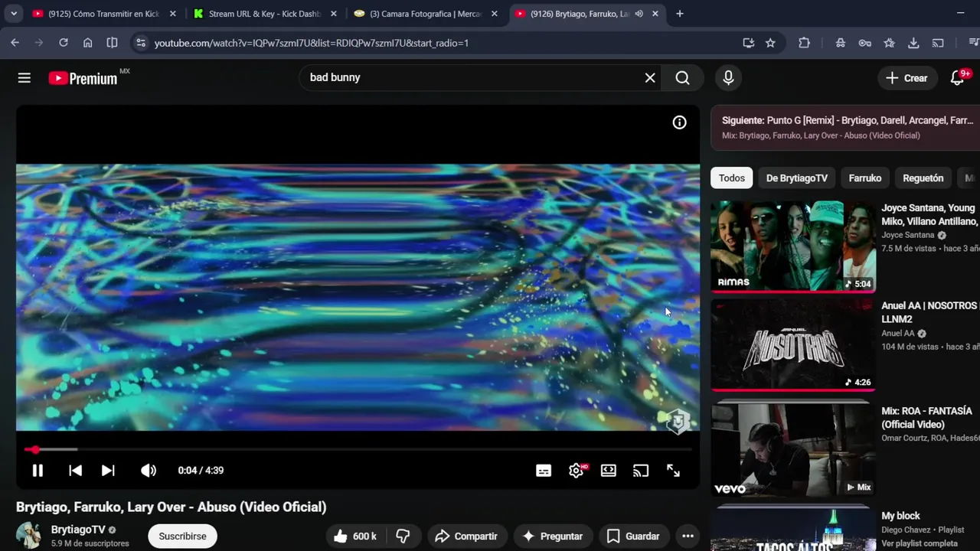Save video with Guardar
Screen dimensions: 980x551
pyautogui.click(x=632, y=536)
